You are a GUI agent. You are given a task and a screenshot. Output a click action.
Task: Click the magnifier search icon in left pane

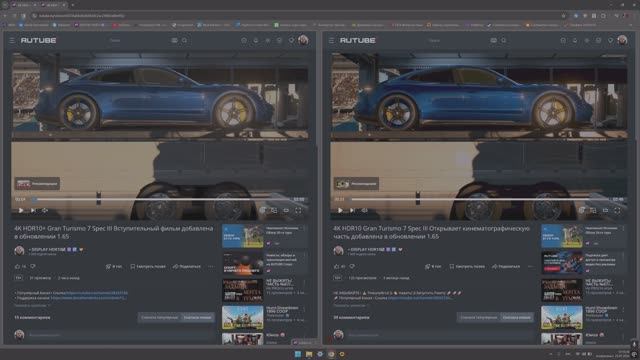coord(184,40)
